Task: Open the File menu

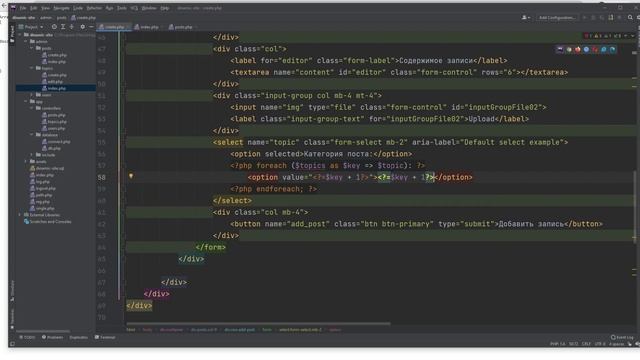Action: 23,8
